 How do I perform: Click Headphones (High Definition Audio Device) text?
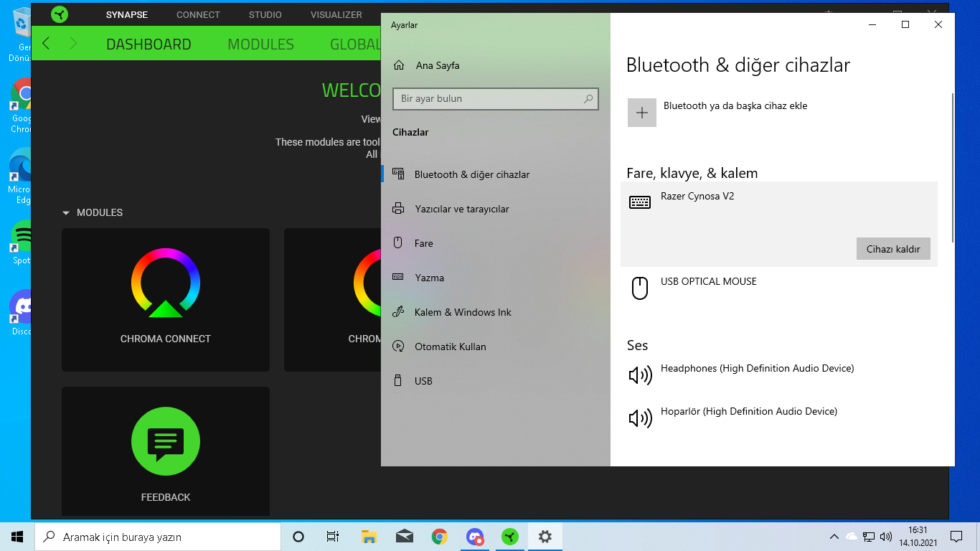click(758, 368)
